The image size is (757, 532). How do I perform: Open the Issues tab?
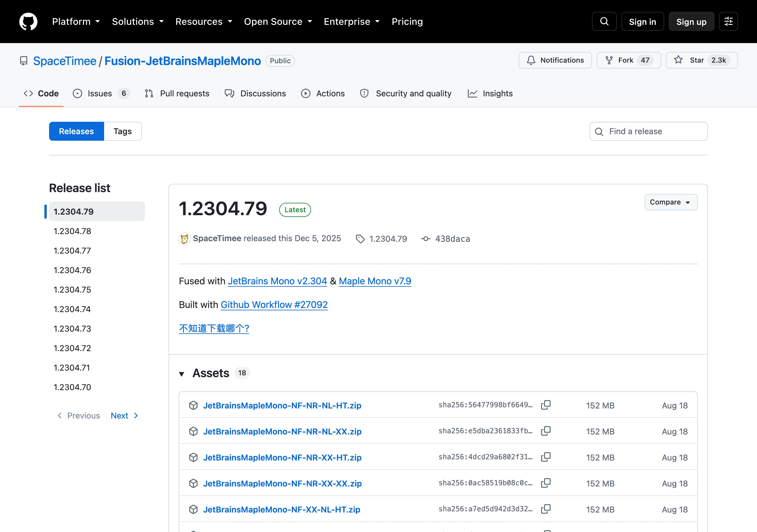point(101,94)
